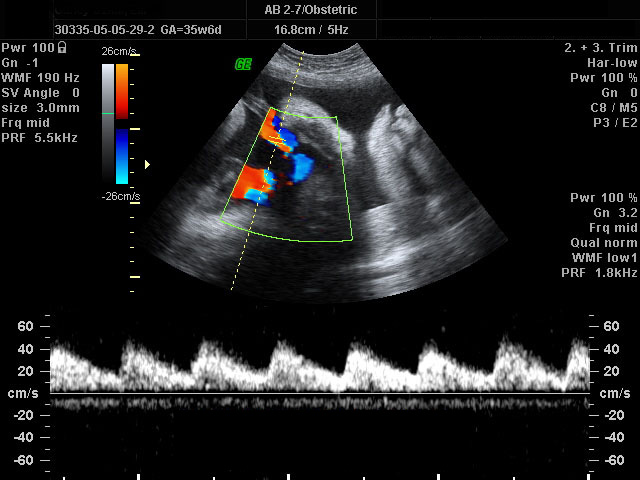Click the GA=35w6d gestational age text
This screenshot has width=640, height=480.
tap(191, 30)
